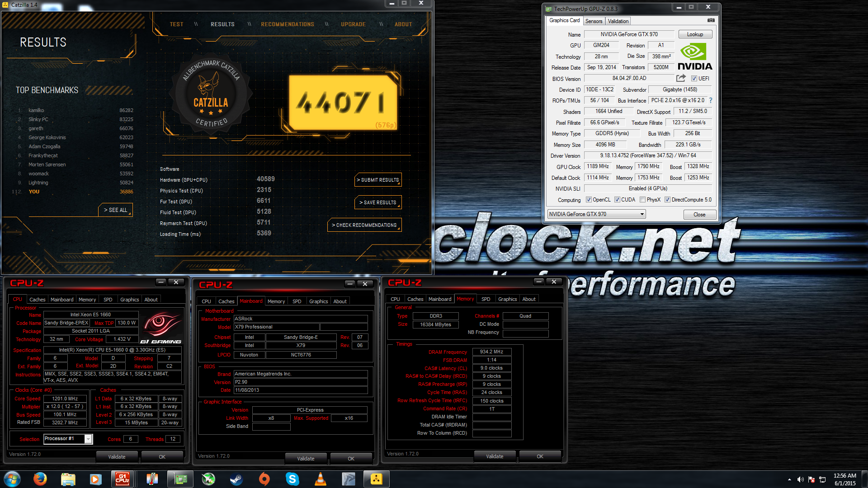The height and width of the screenshot is (488, 868).
Task: Toggle the CUDA checkbox
Action: (x=617, y=200)
